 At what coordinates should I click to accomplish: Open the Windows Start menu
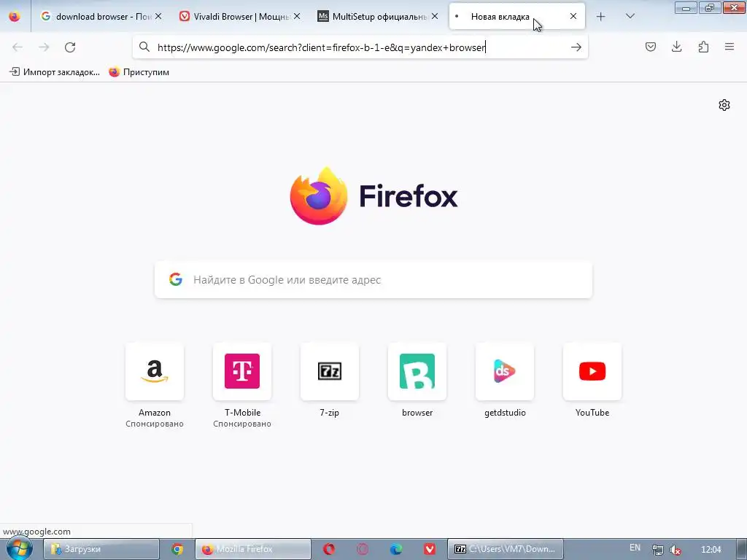(x=19, y=548)
